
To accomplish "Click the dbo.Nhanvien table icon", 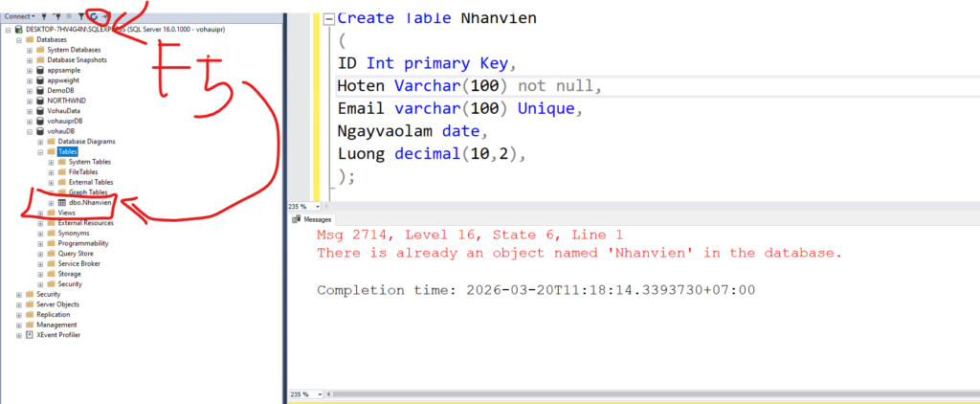I will [62, 203].
